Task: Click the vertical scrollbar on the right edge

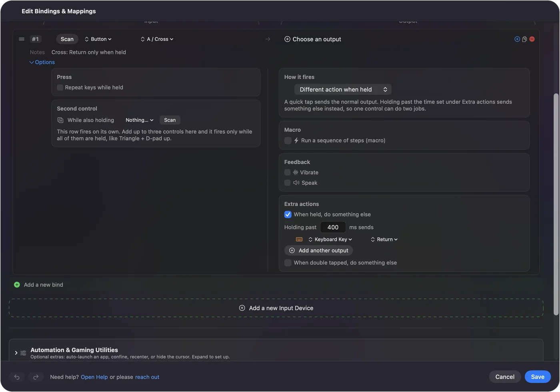Action: coord(556,204)
